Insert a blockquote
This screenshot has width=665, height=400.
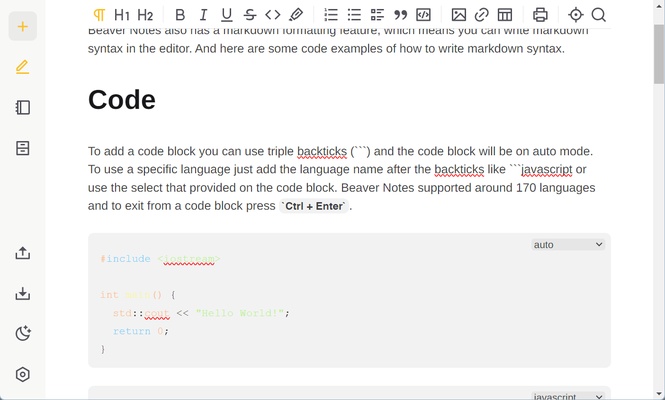[x=400, y=15]
